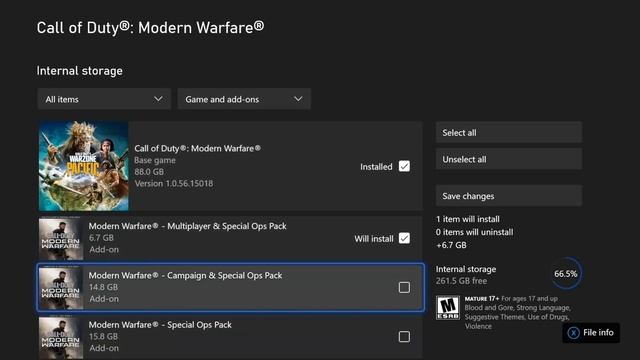Screen dimensions: 640x360
Task: Uncheck the Multiplayer & Special Ops Pack checkbox
Action: 404,238
